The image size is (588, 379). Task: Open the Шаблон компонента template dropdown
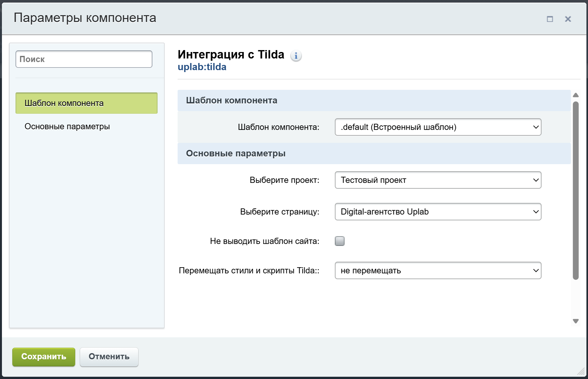point(438,127)
